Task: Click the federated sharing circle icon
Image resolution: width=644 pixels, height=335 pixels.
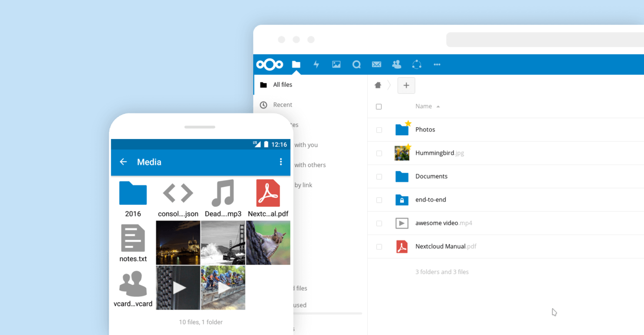Action: (416, 64)
